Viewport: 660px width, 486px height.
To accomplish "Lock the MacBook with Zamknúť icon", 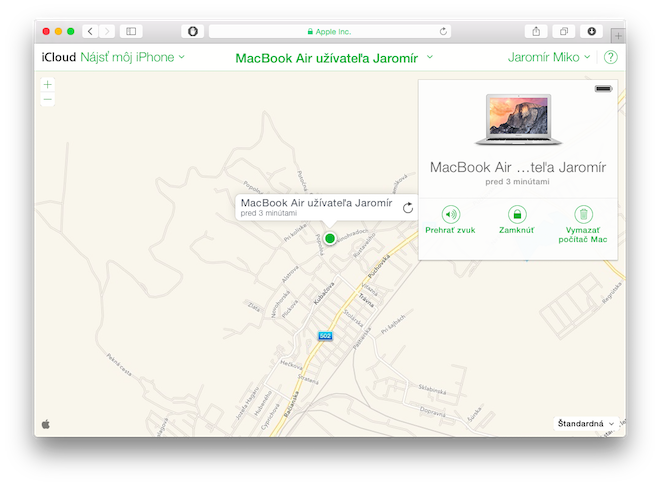I will (517, 214).
